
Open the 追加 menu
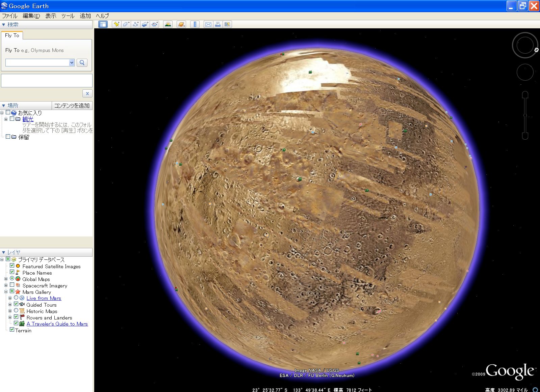(x=85, y=16)
